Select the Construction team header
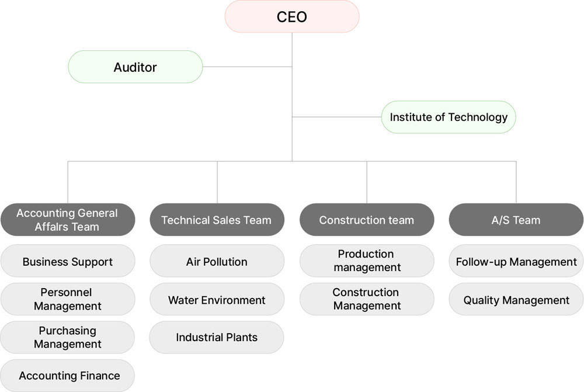The height and width of the screenshot is (392, 584). point(367,220)
